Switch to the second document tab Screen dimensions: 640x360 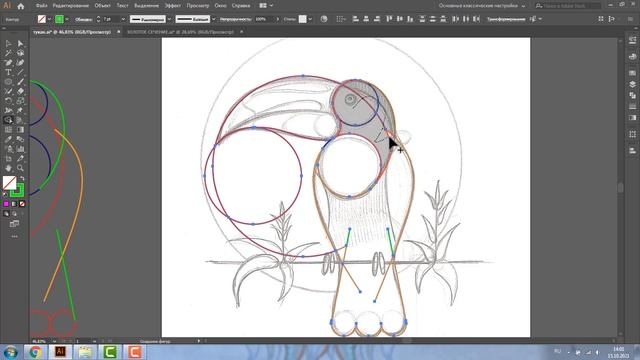(180, 32)
